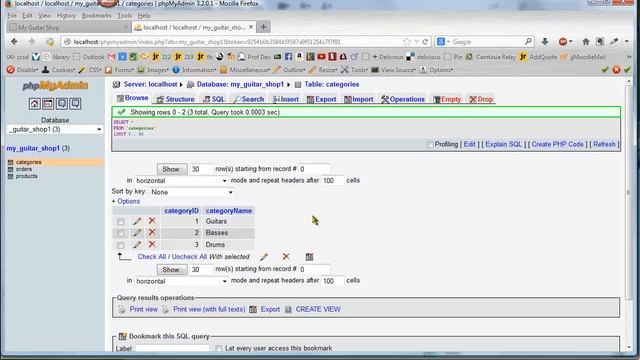Click the lower Show button
Image resolution: width=640 pixels, height=360 pixels.
tap(172, 270)
